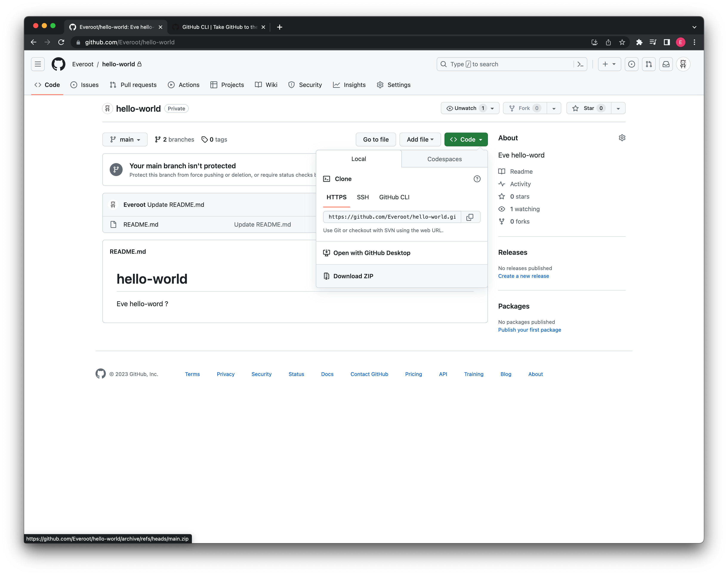This screenshot has width=728, height=575.
Task: Expand the Star lists dropdown arrow
Action: (x=618, y=108)
